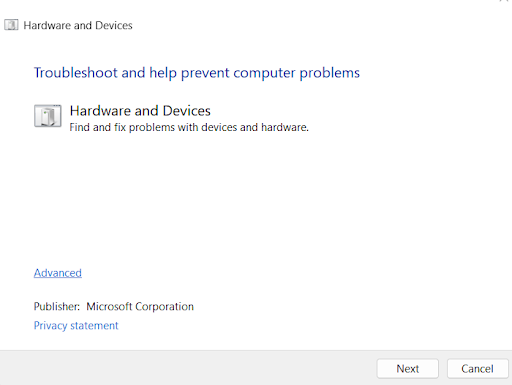Click the Troubleshoot and help prevent computer problems heading

pos(197,73)
